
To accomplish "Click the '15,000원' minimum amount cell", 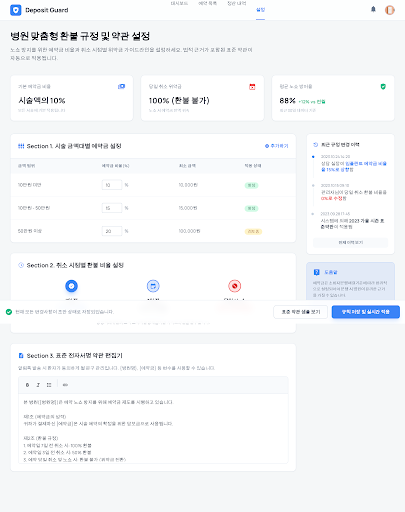I will (188, 208).
